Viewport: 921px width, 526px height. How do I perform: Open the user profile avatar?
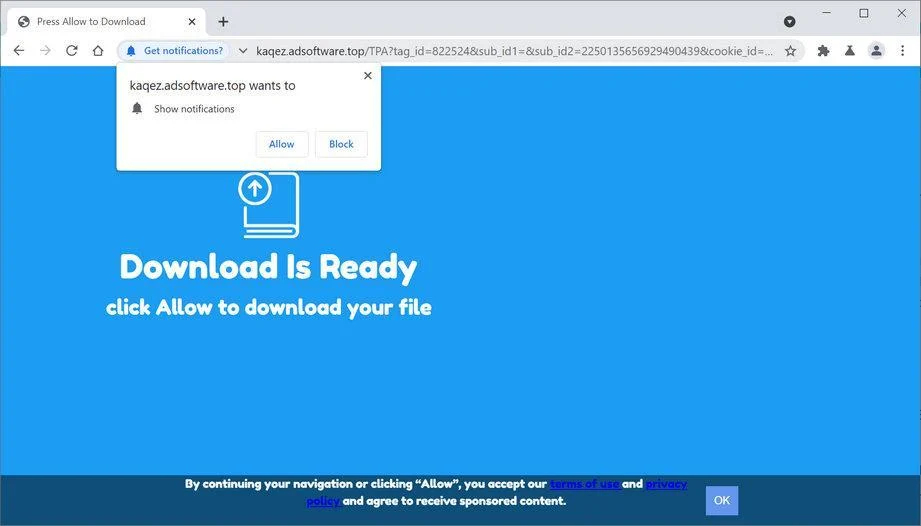coord(876,50)
